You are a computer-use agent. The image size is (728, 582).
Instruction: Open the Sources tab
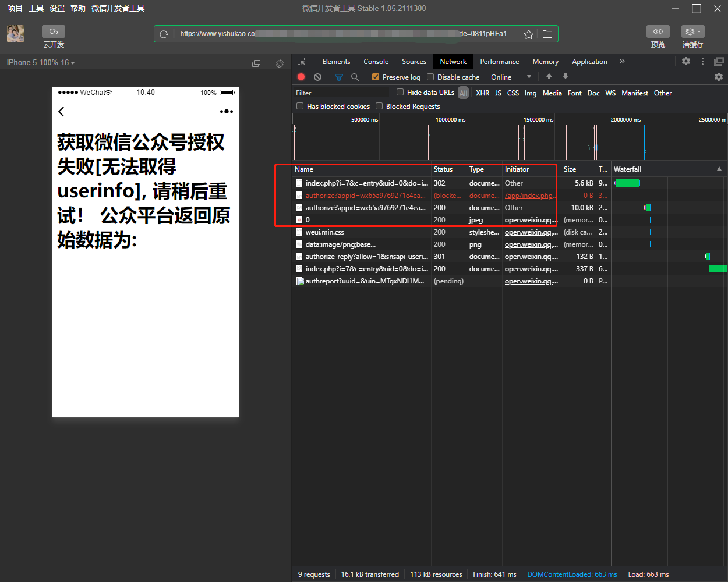click(x=414, y=62)
